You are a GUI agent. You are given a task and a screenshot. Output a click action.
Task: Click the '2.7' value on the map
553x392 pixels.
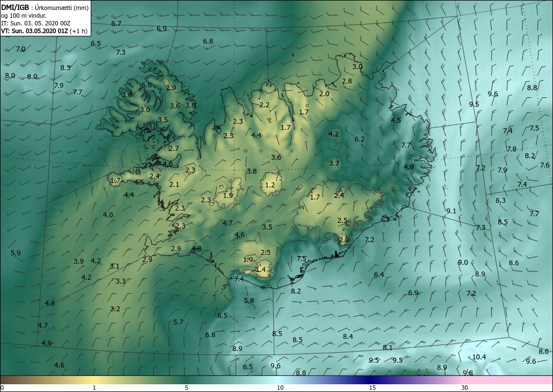click(x=174, y=149)
